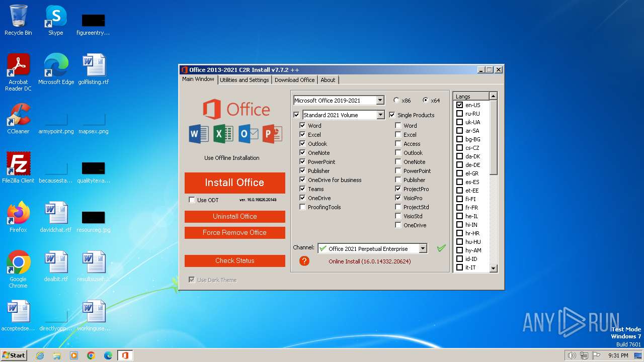Select Main Window tab
Image resolution: width=644 pixels, height=362 pixels.
coord(198,79)
